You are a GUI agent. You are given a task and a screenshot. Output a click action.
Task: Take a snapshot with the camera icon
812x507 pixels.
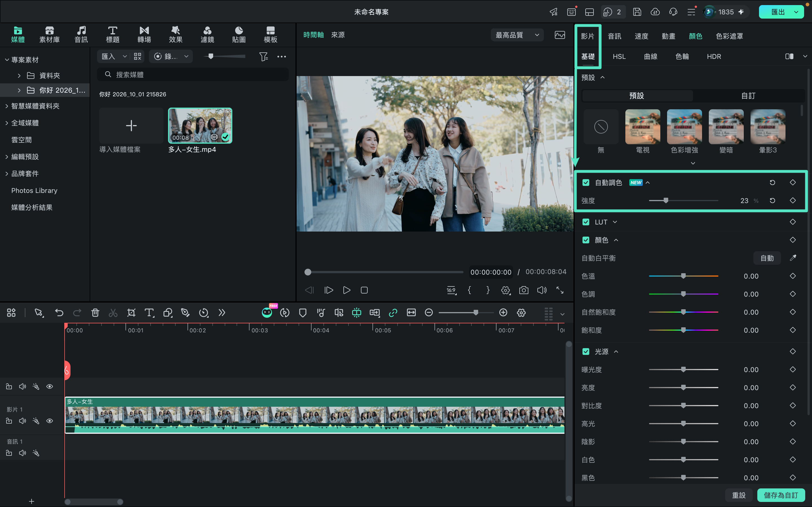point(524,290)
